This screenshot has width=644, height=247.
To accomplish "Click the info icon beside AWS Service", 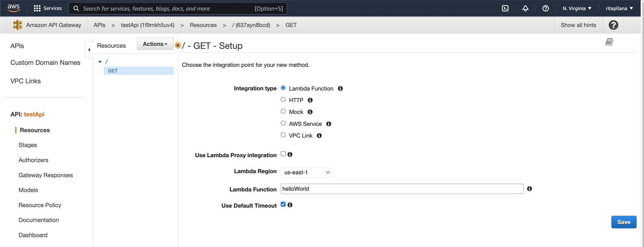I will click(x=329, y=124).
